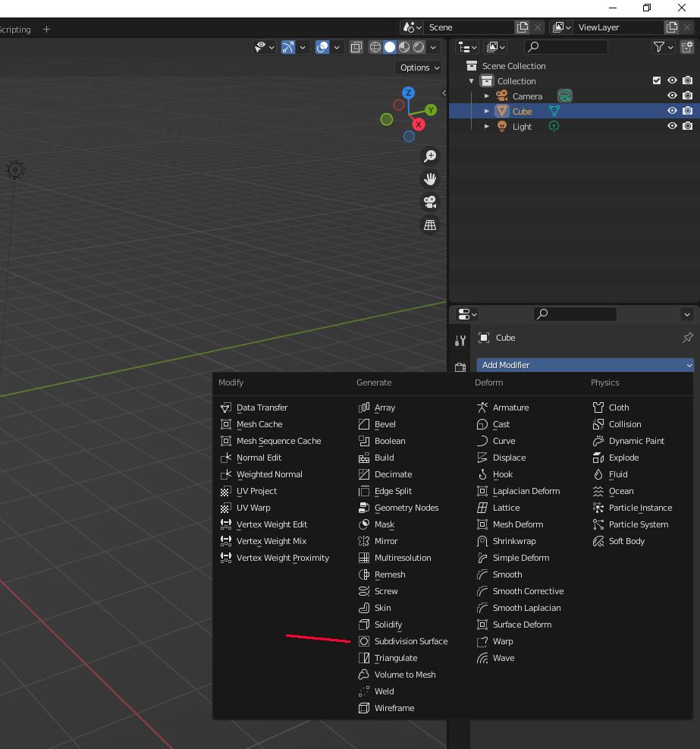Image resolution: width=700 pixels, height=749 pixels.
Task: Expand the Camera tree item
Action: [487, 96]
